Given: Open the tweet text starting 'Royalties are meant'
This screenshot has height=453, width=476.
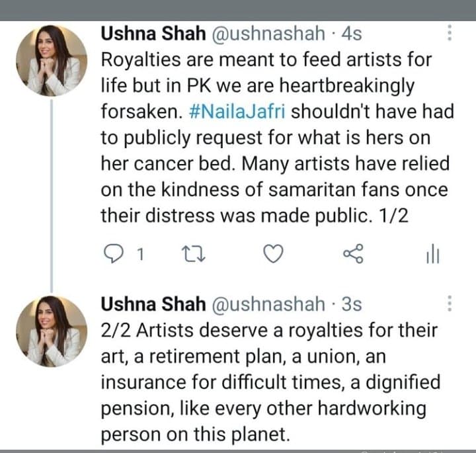Looking at the screenshot, I should click(x=278, y=138).
